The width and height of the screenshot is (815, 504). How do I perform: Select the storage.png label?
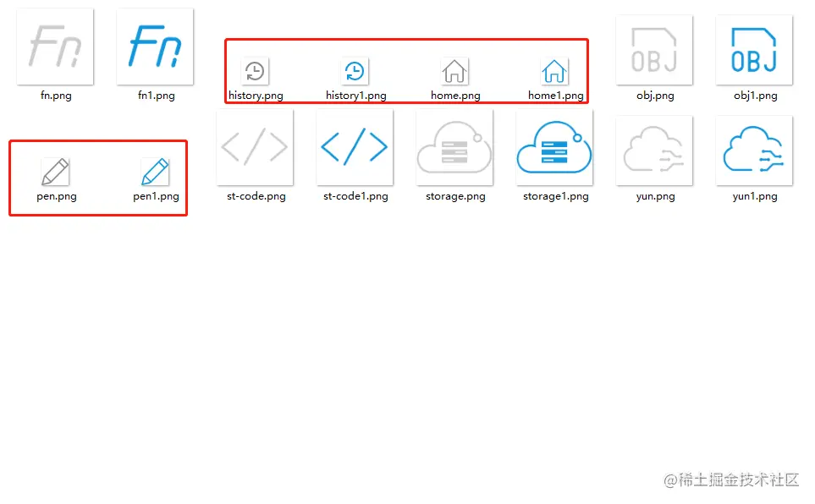(x=455, y=196)
